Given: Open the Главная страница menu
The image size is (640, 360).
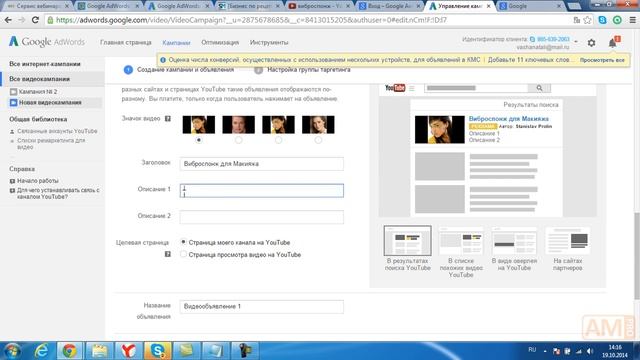Looking at the screenshot, I should [x=126, y=42].
